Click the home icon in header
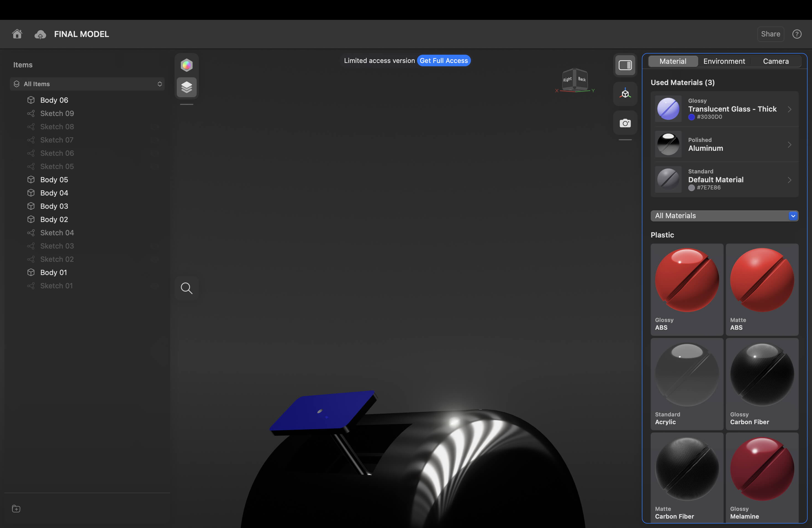This screenshot has width=812, height=528. click(17, 34)
